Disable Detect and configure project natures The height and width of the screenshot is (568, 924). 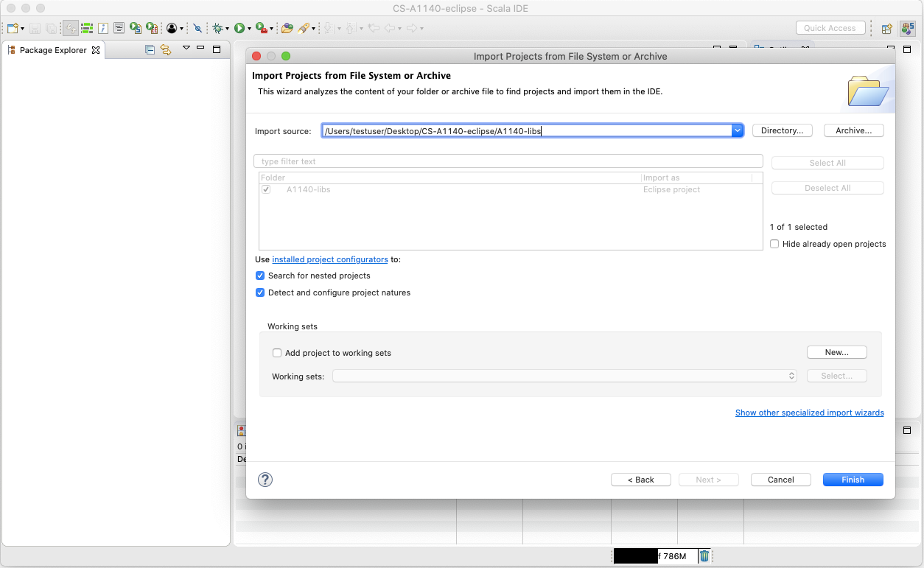260,292
